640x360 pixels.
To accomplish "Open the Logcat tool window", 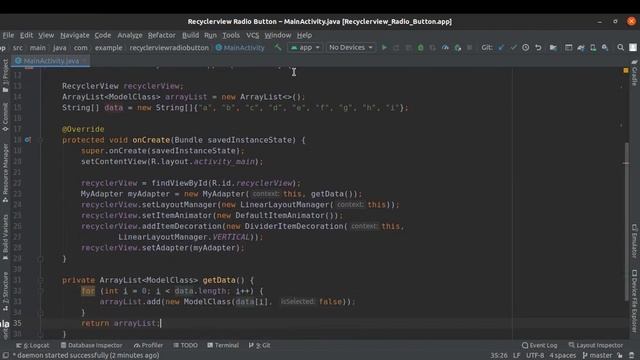I will pyautogui.click(x=33, y=345).
